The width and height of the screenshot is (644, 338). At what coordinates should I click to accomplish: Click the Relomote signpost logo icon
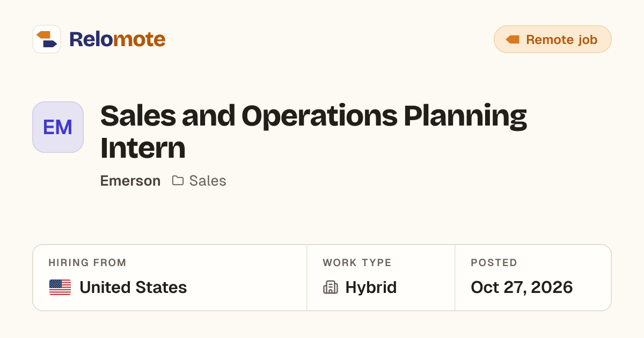coord(47,39)
